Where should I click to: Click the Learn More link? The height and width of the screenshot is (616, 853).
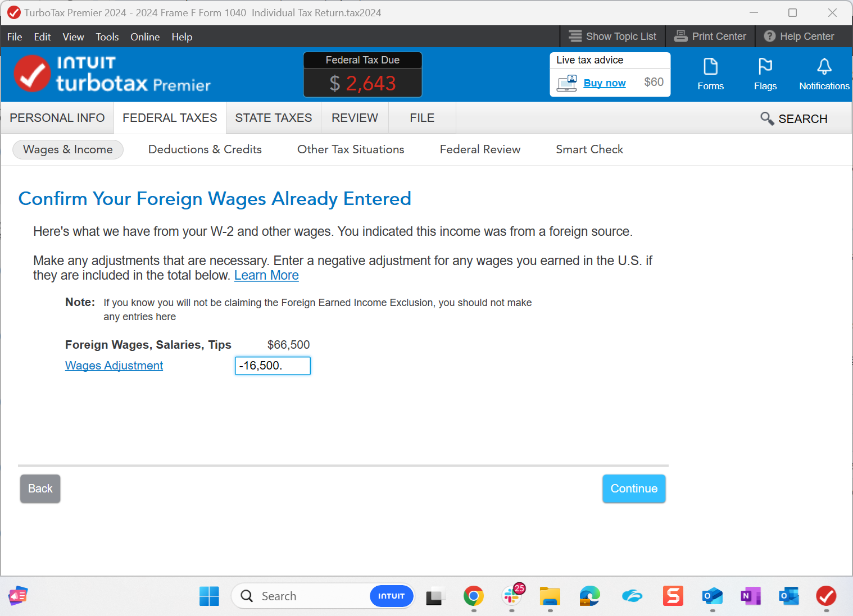266,275
